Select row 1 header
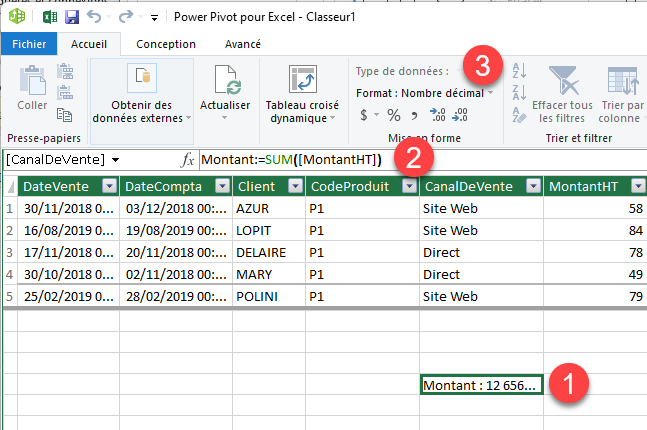The height and width of the screenshot is (430, 647). [10, 208]
